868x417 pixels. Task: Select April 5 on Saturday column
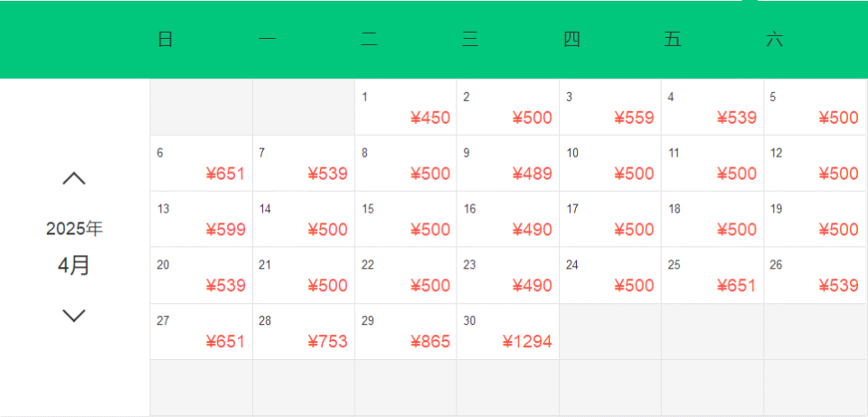point(815,108)
